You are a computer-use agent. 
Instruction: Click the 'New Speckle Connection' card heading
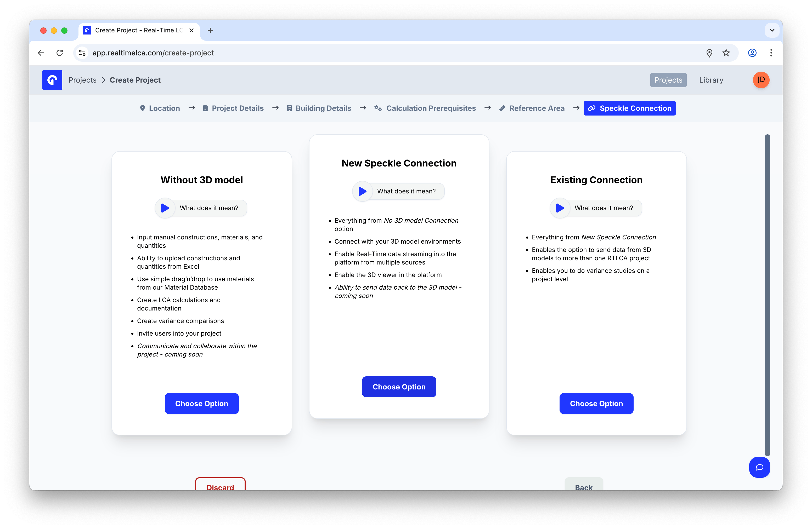pyautogui.click(x=399, y=163)
